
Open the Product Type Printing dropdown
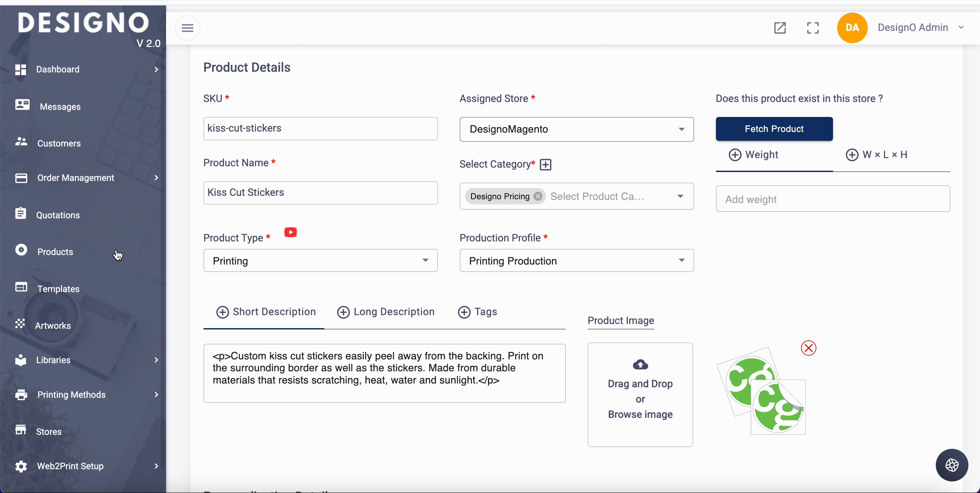[x=320, y=261]
